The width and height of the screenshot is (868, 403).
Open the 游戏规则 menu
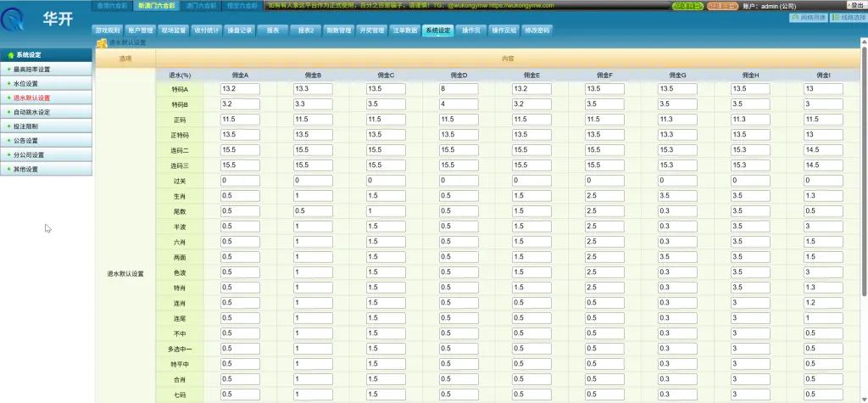[108, 31]
